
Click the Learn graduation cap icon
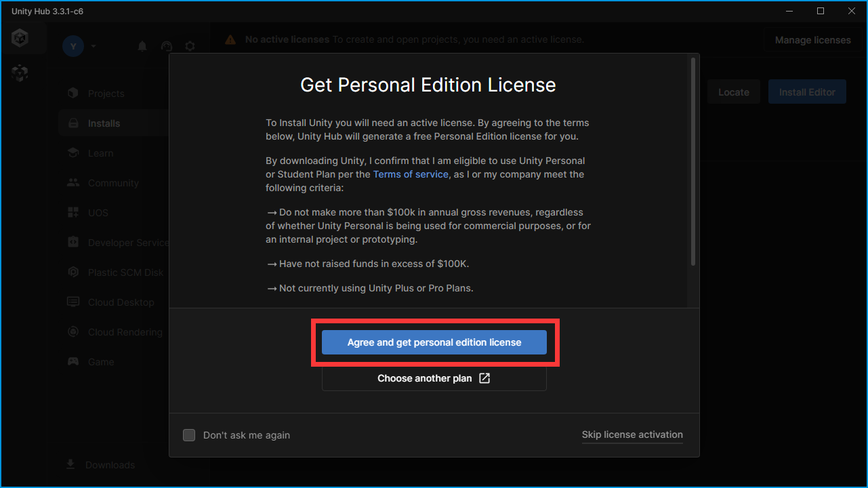coord(73,153)
